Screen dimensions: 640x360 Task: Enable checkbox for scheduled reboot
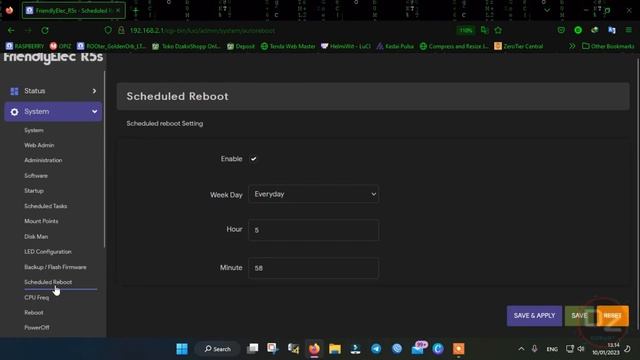[253, 159]
